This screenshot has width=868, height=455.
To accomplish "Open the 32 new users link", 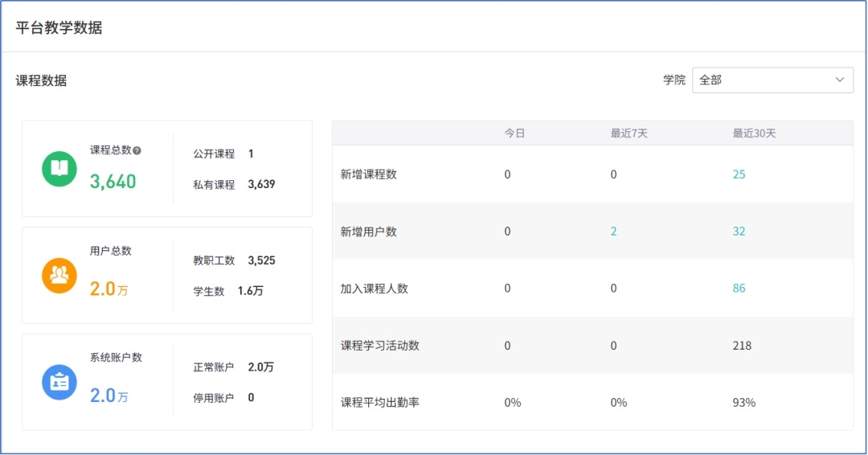I will [739, 232].
